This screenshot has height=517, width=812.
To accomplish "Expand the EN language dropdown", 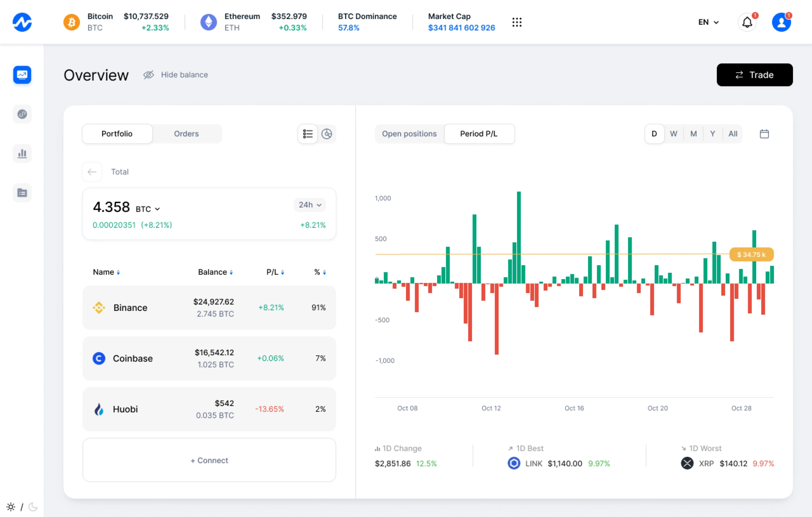I will pyautogui.click(x=708, y=22).
